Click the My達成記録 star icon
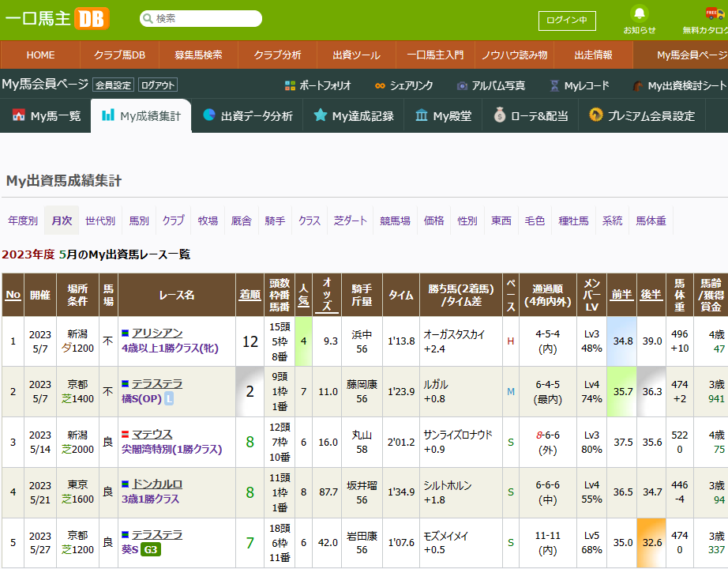 pos(320,115)
